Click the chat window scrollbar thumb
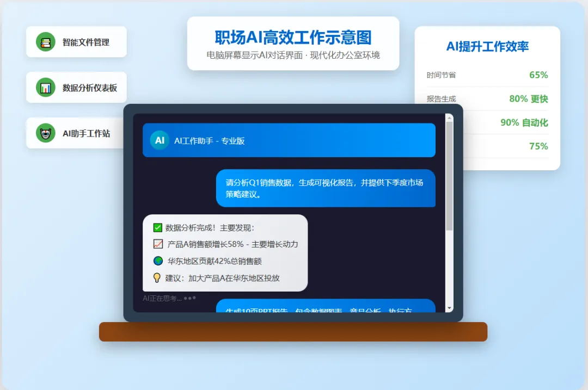This screenshot has width=588, height=390. [x=449, y=176]
